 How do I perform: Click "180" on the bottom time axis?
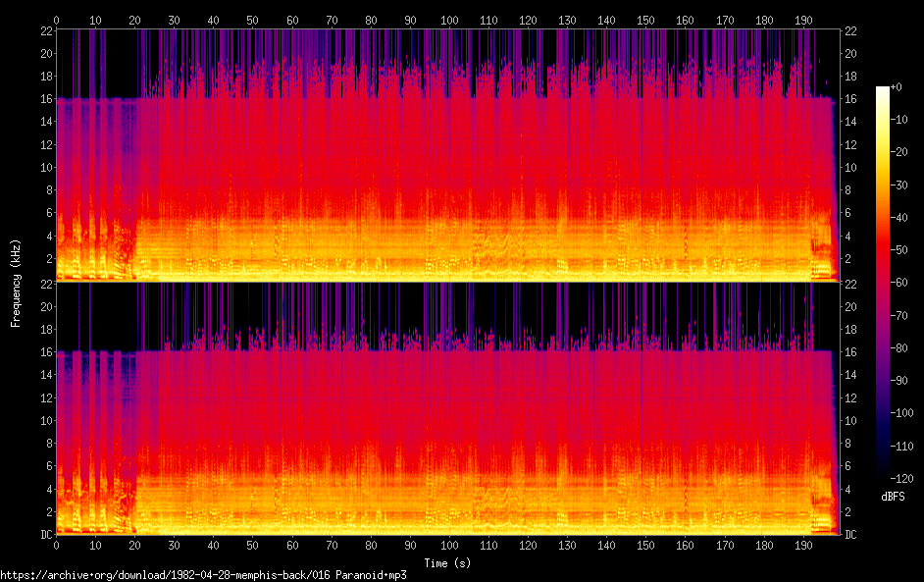click(764, 546)
